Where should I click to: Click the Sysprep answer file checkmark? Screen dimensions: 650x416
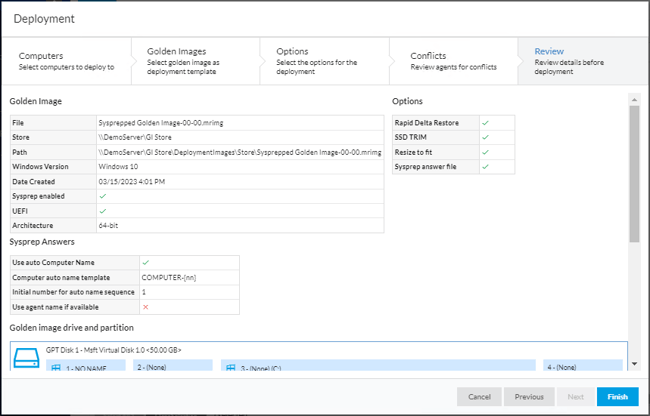pos(485,166)
